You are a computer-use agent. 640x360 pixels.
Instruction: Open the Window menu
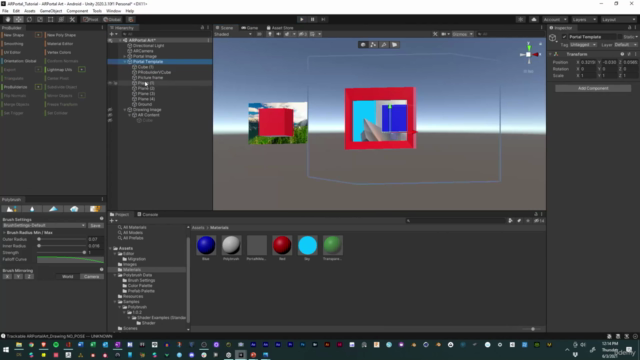[113, 11]
